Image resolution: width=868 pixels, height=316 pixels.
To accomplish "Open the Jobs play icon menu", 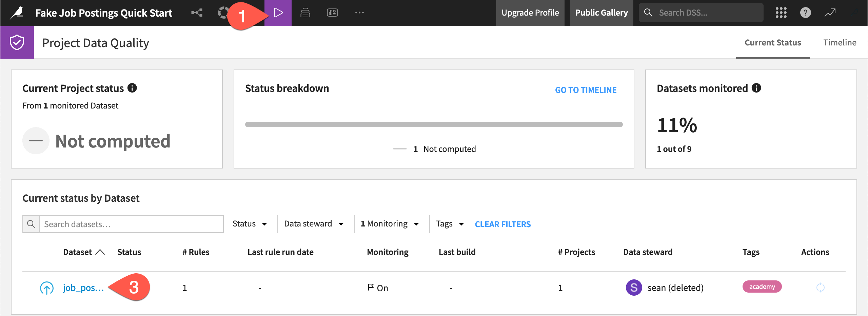I will (278, 13).
